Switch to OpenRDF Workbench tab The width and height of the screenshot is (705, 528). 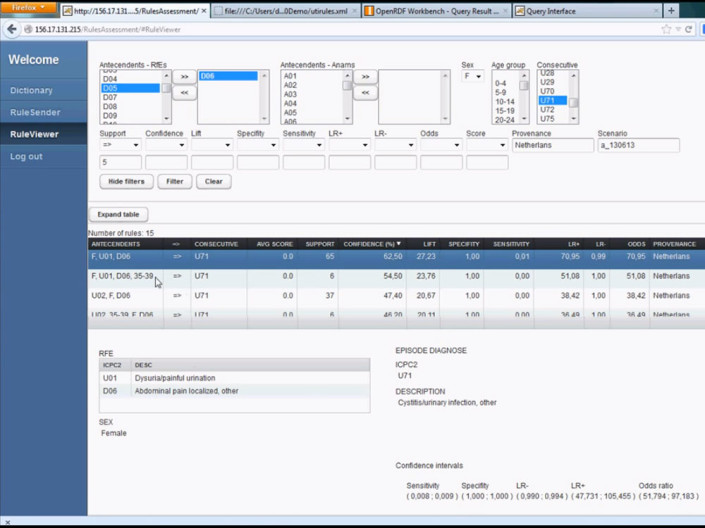coord(436,11)
